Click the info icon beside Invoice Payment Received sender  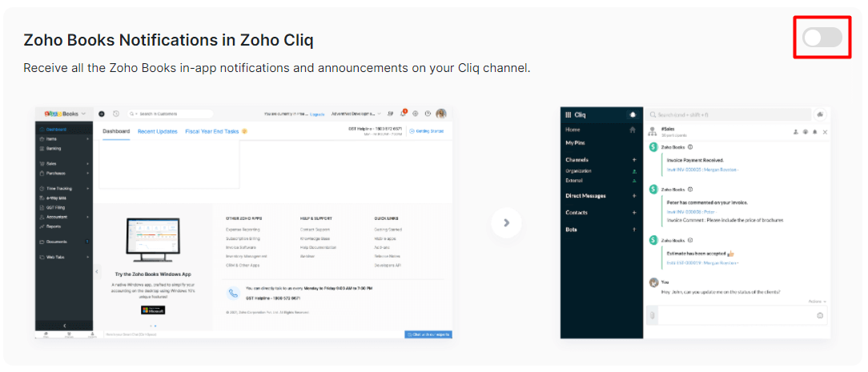690,147
